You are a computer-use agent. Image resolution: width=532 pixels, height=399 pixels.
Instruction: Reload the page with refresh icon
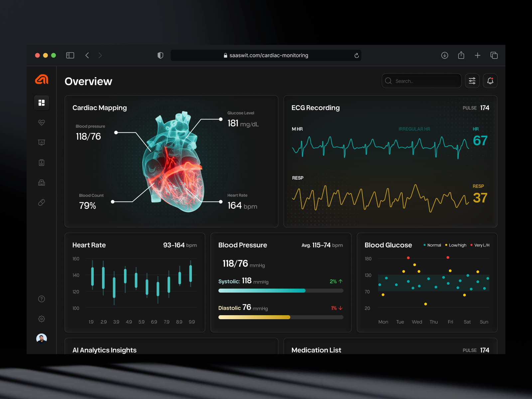point(356,56)
